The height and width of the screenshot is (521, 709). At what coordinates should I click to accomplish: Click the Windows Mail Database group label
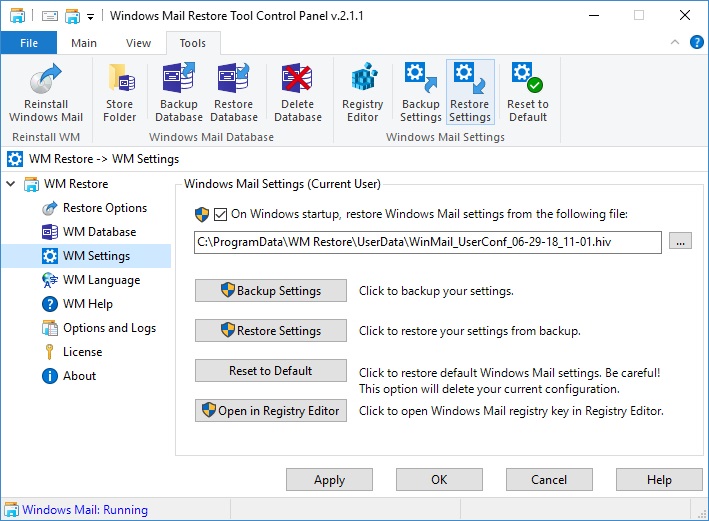(x=211, y=137)
